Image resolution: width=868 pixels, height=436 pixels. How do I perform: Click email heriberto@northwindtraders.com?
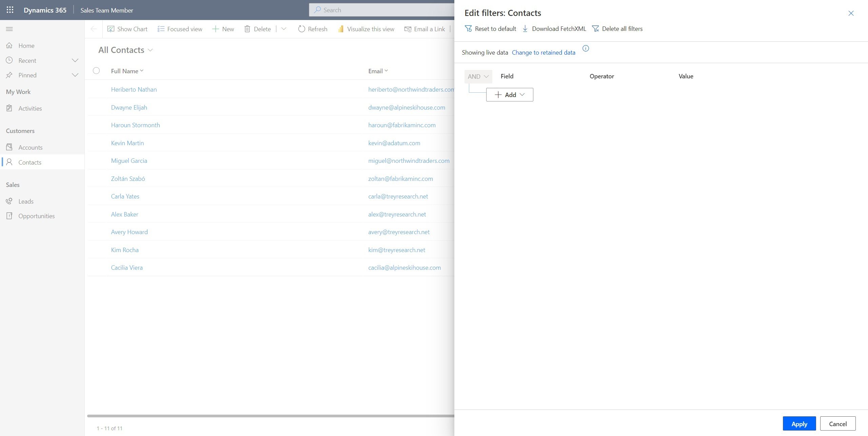411,90
